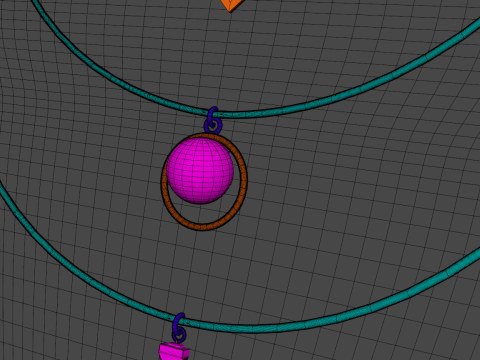Select the magenta gem pendant at bottom
Viewport: 480px width, 360px height.
point(174,352)
